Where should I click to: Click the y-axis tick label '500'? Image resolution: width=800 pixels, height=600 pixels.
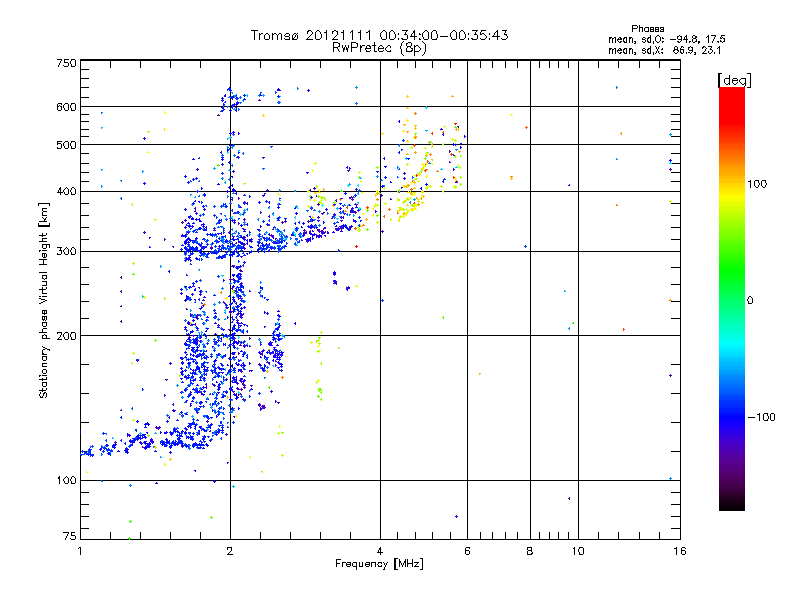click(66, 145)
